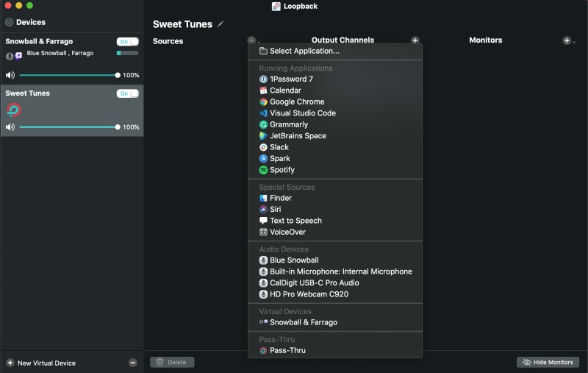The image size is (588, 373).
Task: Toggle the Sweet Tunes device On switch
Action: (127, 93)
